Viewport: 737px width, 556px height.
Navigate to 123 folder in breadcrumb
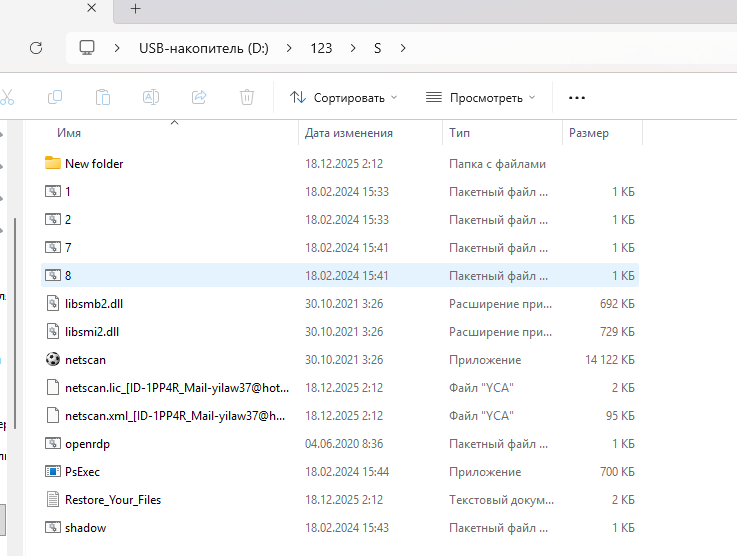point(321,48)
